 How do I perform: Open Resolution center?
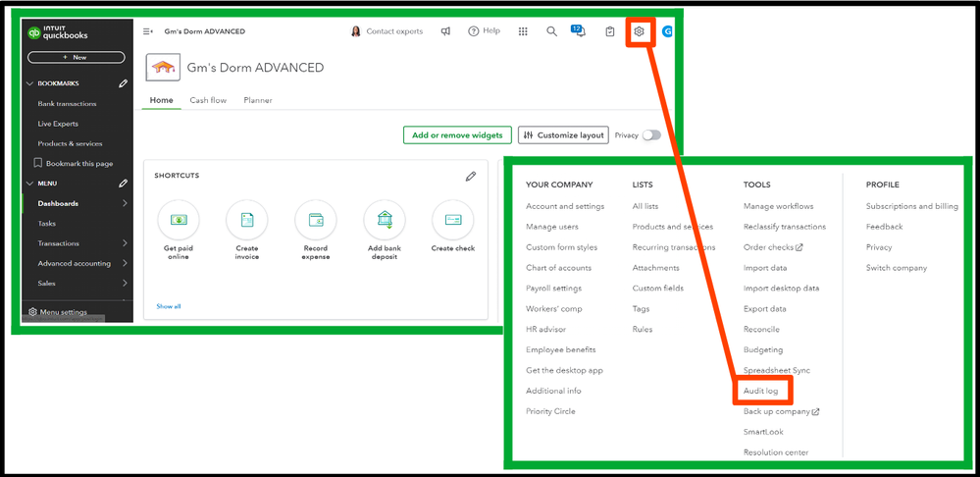[x=776, y=452]
